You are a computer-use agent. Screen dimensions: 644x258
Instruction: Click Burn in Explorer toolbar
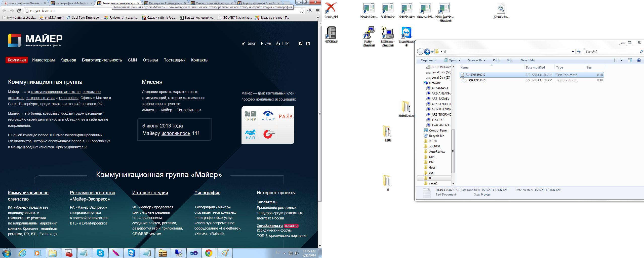510,60
